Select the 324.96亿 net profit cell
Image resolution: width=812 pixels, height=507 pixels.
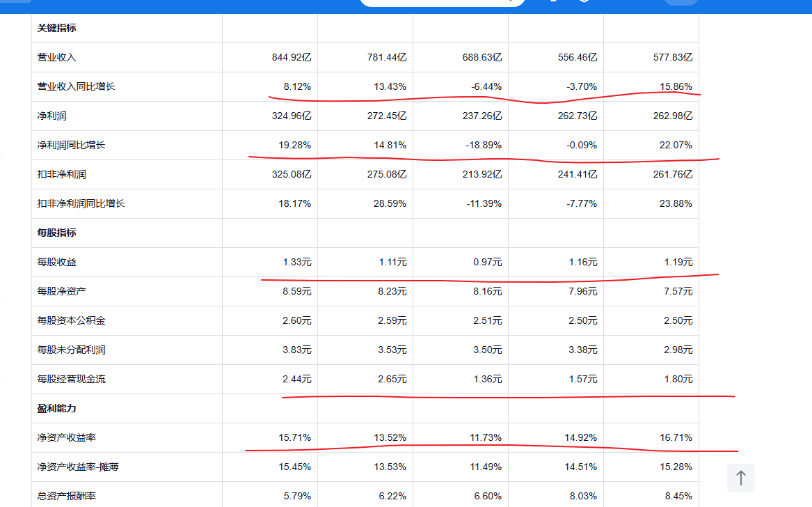(292, 116)
